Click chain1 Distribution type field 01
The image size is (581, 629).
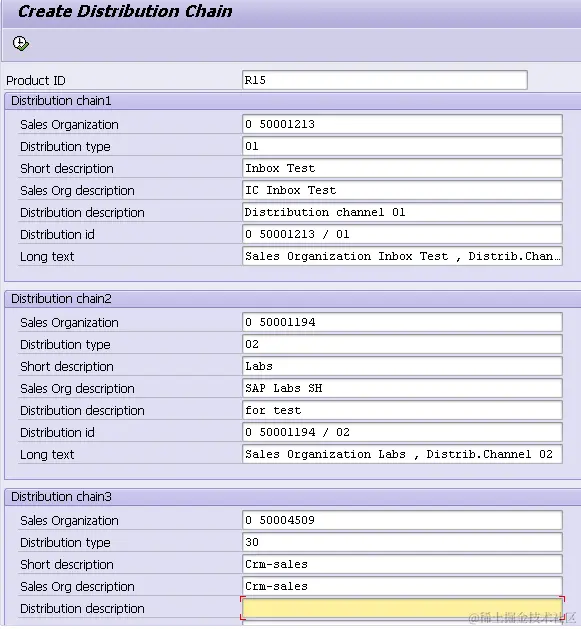click(402, 146)
